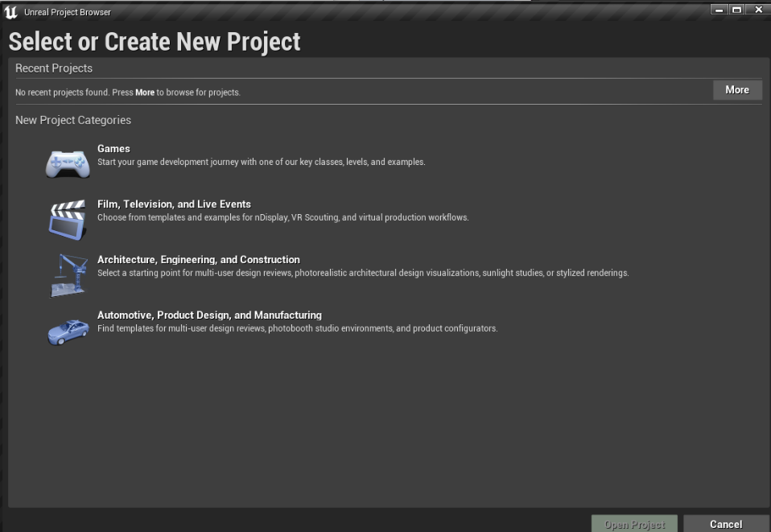Viewport: 771px width, 532px height.
Task: Click the Unreal Engine logo icon
Action: click(10, 12)
